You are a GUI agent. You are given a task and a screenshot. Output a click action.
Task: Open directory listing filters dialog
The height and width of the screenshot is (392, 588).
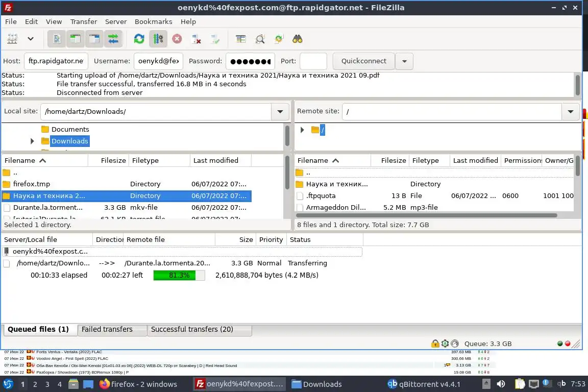(x=241, y=39)
